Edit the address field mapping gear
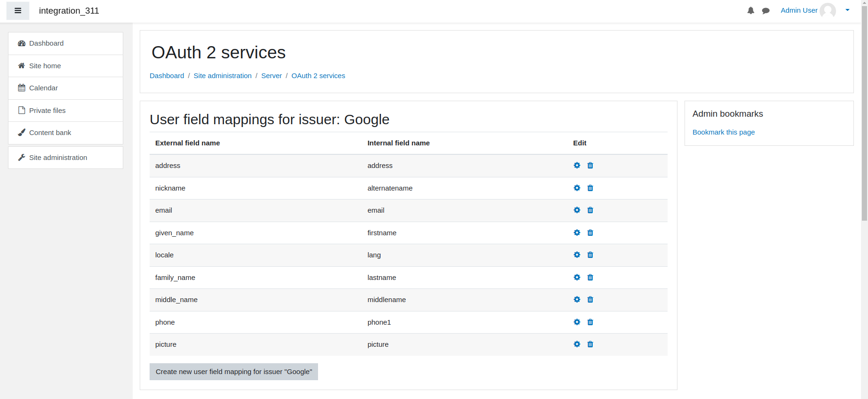Viewport: 868px width, 399px height. 577,166
